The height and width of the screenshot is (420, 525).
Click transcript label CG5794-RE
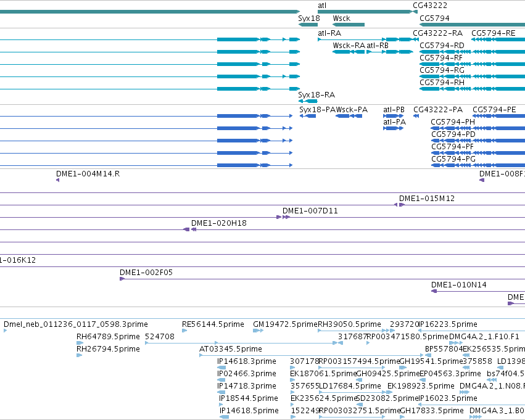click(x=493, y=33)
